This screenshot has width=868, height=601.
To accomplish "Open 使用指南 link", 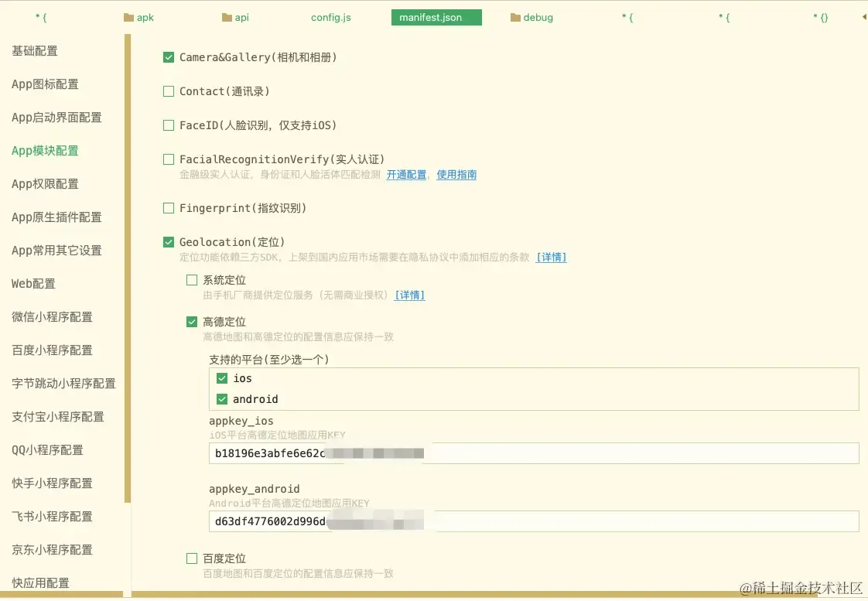I will point(456,175).
